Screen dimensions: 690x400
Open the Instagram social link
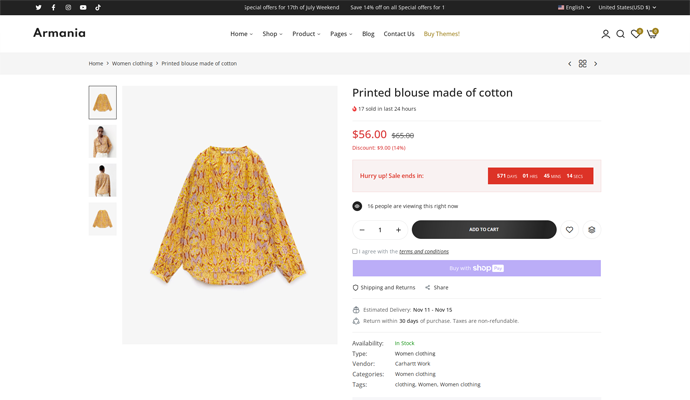68,7
